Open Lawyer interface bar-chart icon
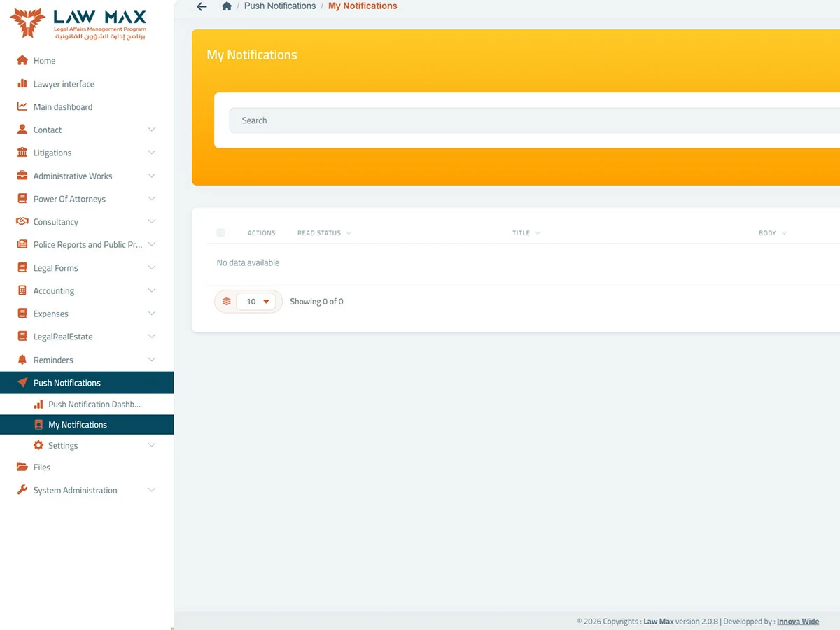The image size is (840, 630). pos(22,84)
